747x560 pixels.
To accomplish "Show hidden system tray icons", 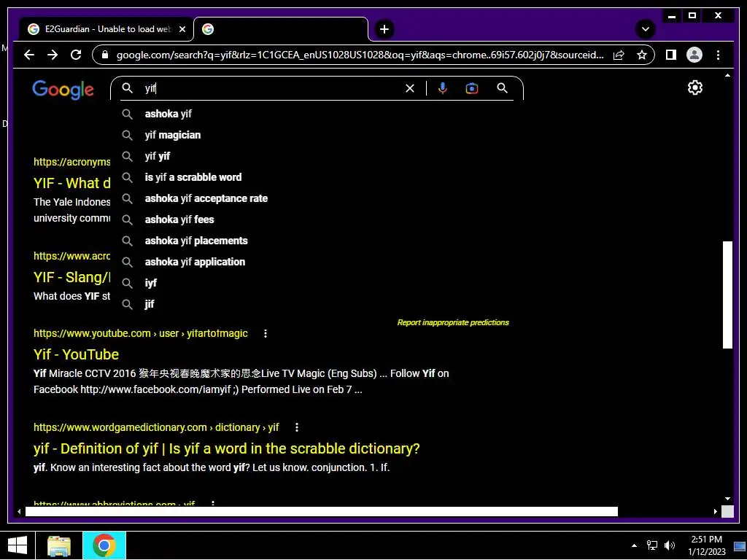I will [x=634, y=545].
